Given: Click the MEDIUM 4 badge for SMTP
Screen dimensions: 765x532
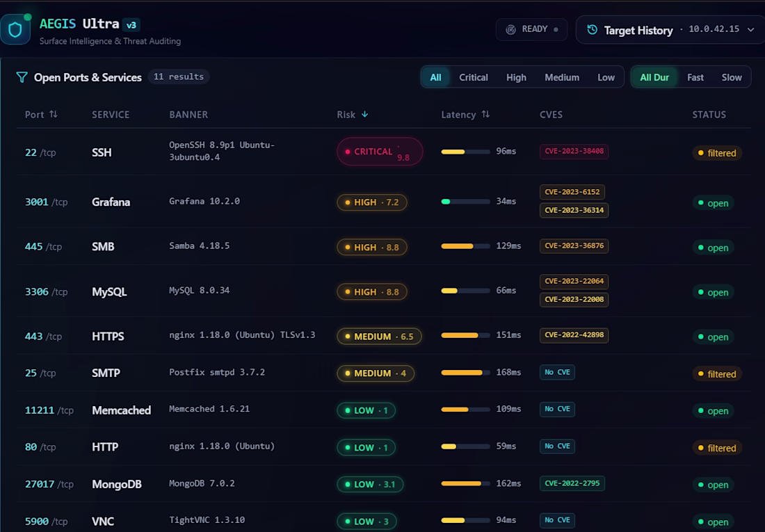Looking at the screenshot, I should pyautogui.click(x=375, y=373).
